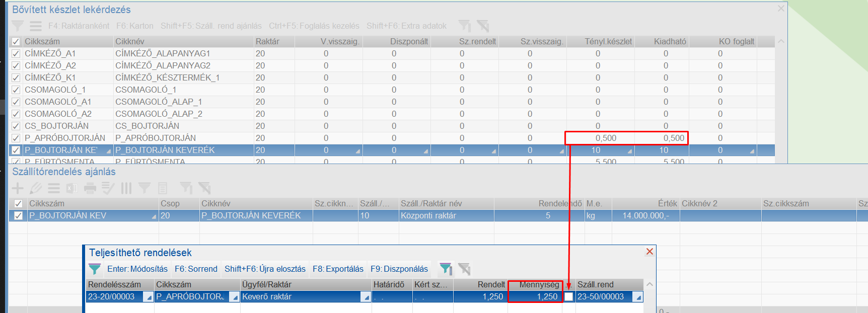Viewport: 868px width, 313px height.
Task: Click column filter icon in Bővített készlet toolbar
Action: pos(465,26)
